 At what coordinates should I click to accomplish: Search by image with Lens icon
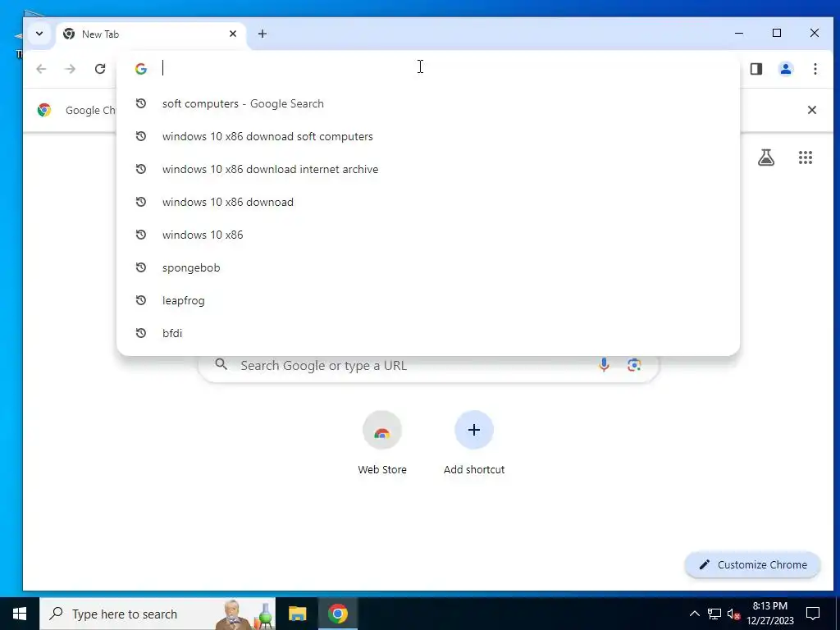634,365
